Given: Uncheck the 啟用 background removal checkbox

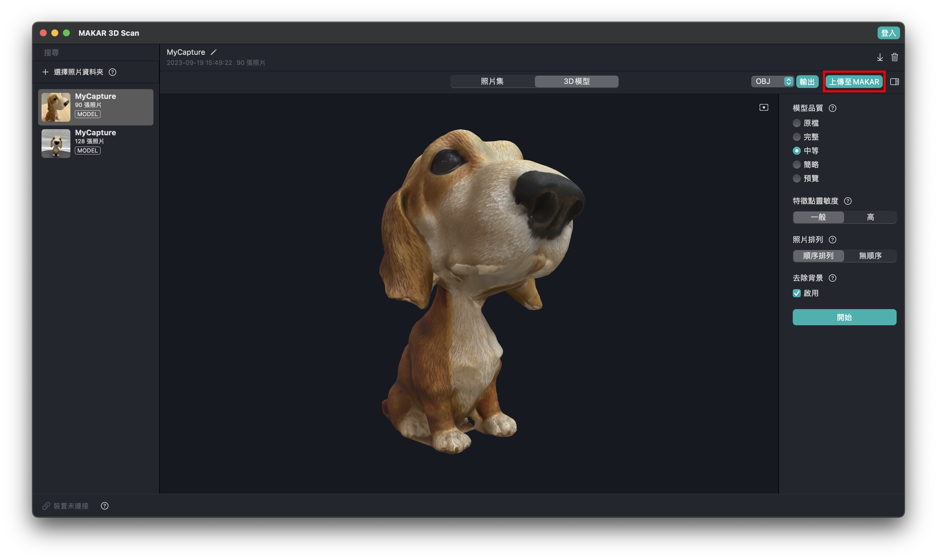Looking at the screenshot, I should coord(797,293).
